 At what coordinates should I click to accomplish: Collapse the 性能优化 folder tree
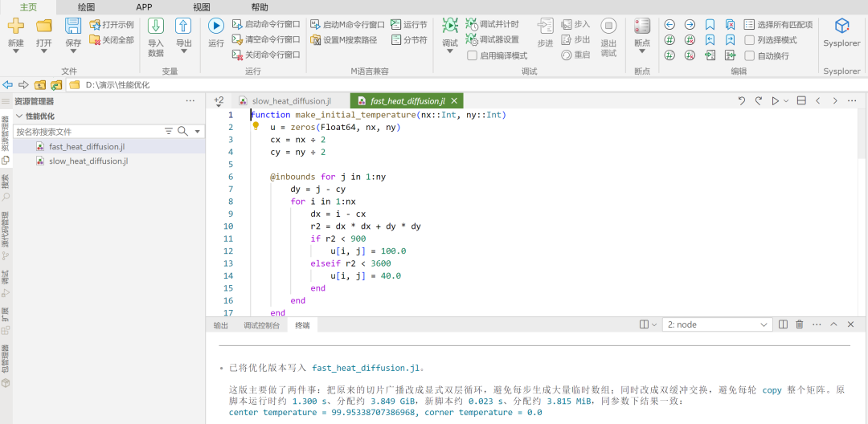click(19, 116)
